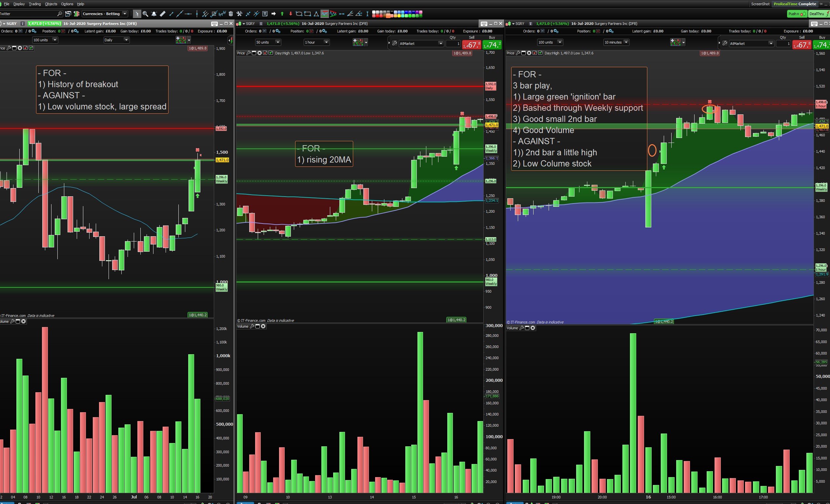Select the red down arrow marker
This screenshot has height=504, width=830.
pos(290,14)
